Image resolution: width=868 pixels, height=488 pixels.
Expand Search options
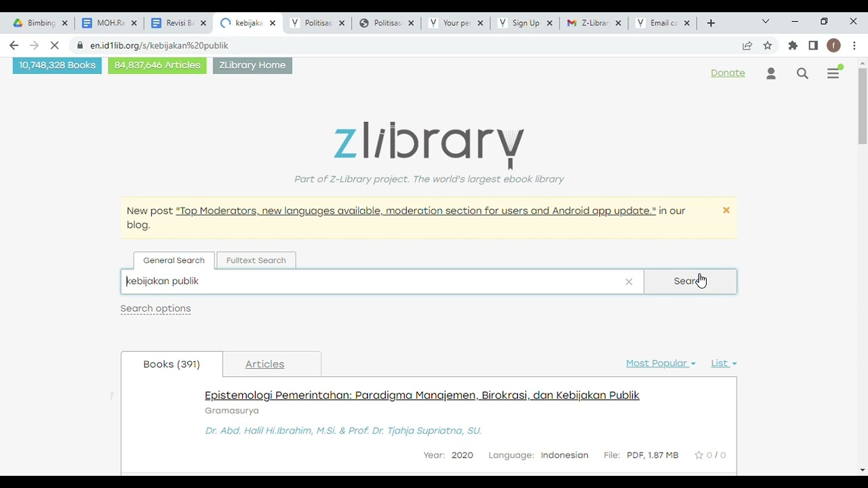[155, 308]
